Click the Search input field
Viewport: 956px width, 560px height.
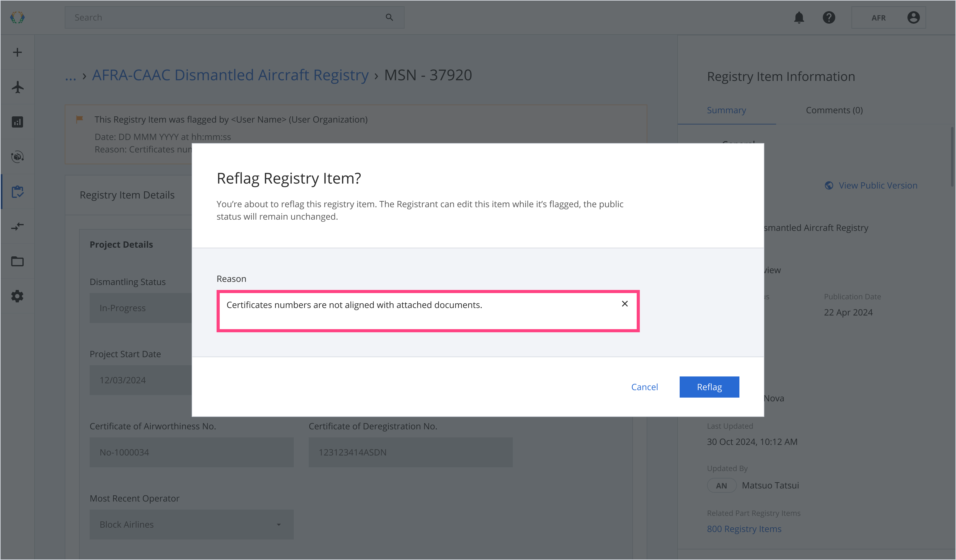(x=227, y=18)
